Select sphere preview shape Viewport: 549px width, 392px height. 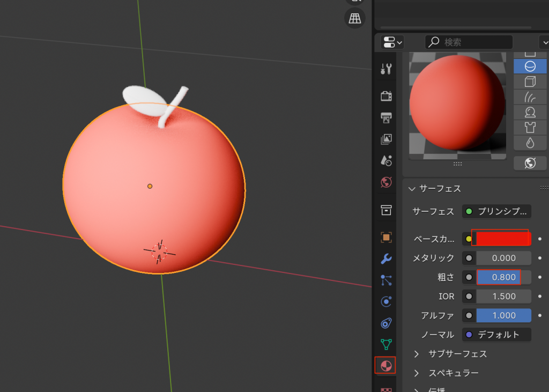pos(530,66)
